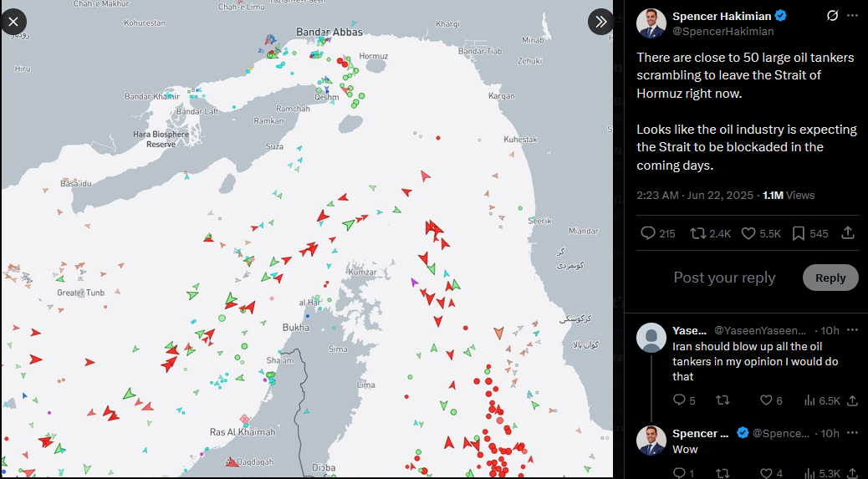This screenshot has height=479, width=868.
Task: Open Spencer Hakimian's profile avatar in main post
Action: tap(651, 23)
